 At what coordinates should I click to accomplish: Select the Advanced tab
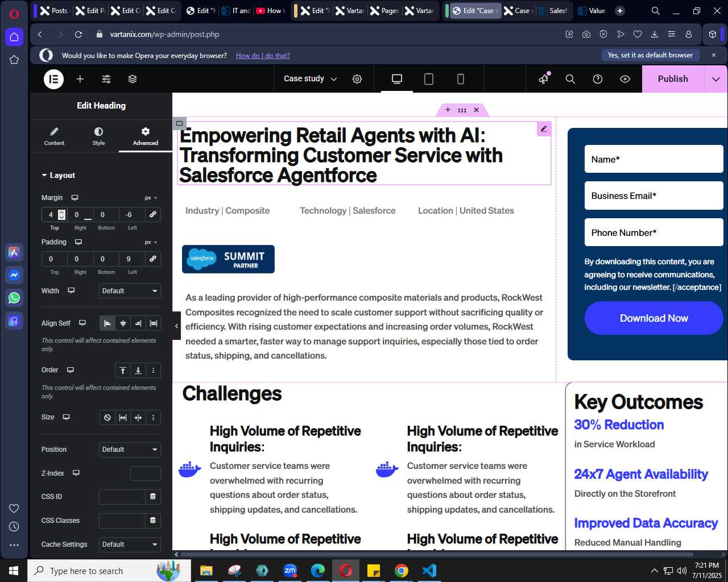pyautogui.click(x=146, y=136)
